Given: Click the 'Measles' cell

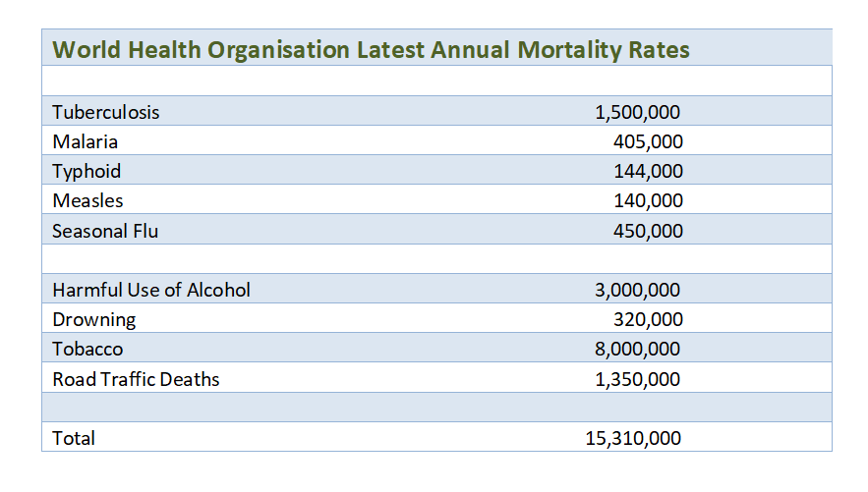Looking at the screenshot, I should tap(87, 200).
